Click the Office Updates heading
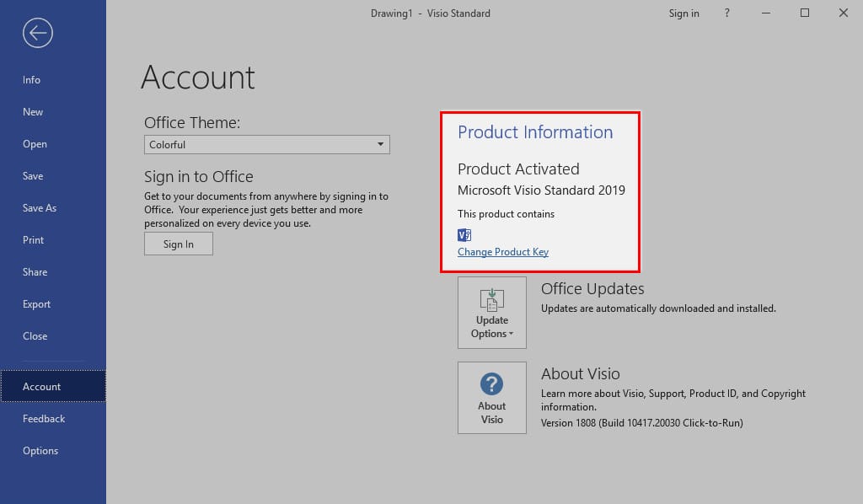This screenshot has width=863, height=504. point(592,288)
